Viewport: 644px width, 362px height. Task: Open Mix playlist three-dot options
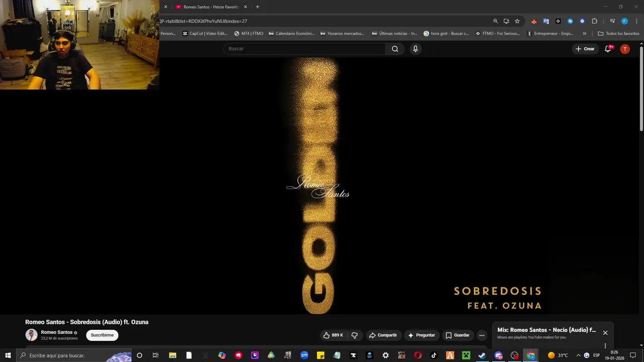(x=605, y=345)
